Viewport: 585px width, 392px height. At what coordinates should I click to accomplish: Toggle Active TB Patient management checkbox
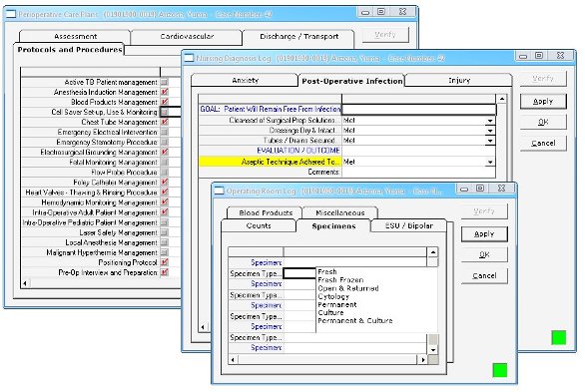pyautogui.click(x=165, y=82)
